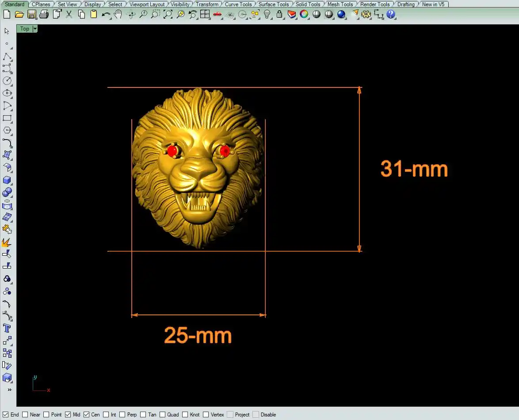Open the Drafting toolbar tab

pos(405,4)
